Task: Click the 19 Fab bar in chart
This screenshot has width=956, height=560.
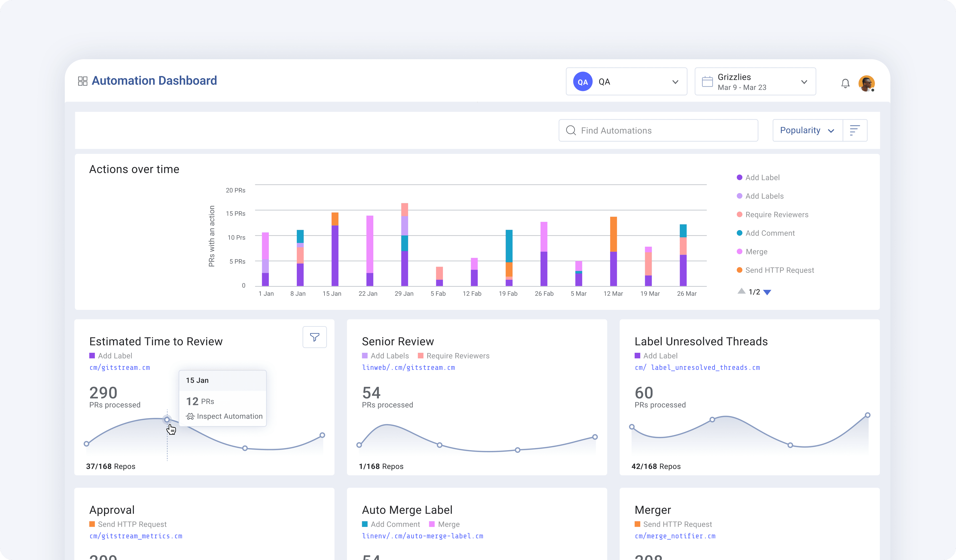Action: [509, 258]
